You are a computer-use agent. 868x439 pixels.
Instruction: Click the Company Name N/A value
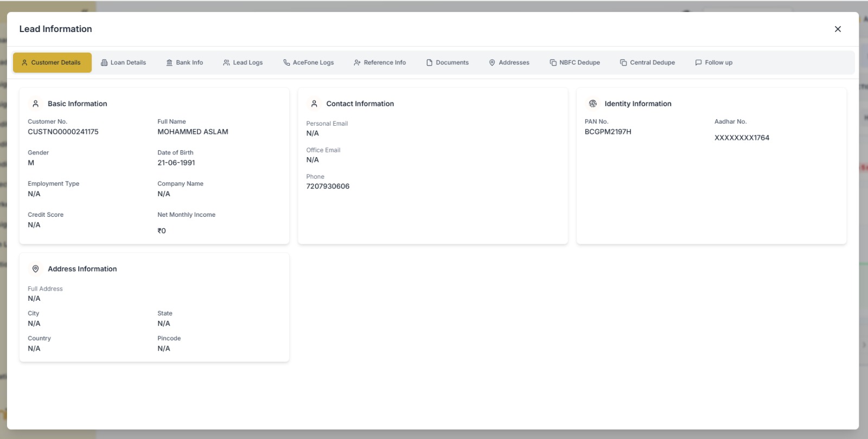pyautogui.click(x=164, y=194)
